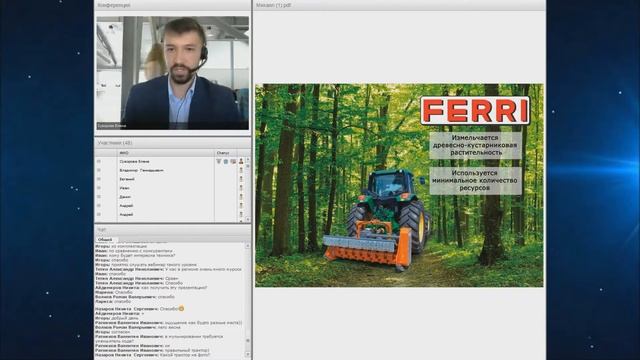Click the chat scrollbar up arrow

pyautogui.click(x=247, y=246)
